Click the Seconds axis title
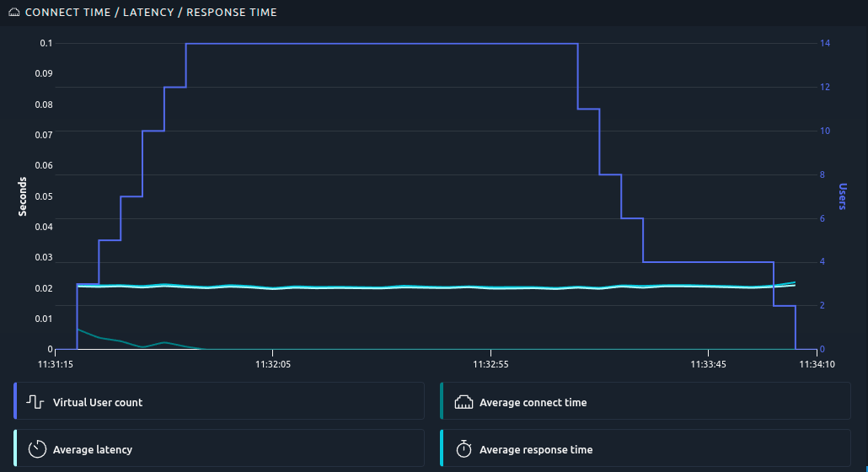The image size is (868, 472). click(22, 196)
